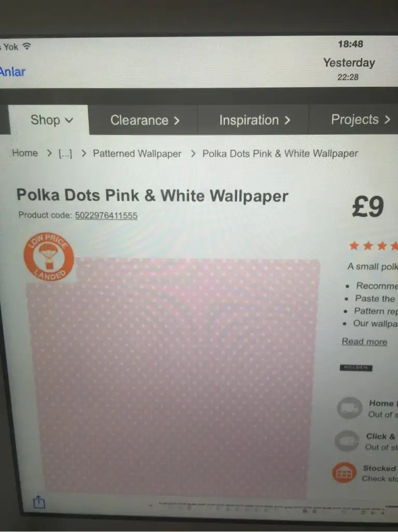
Task: Tap the Wi-Fi status icon
Action: pos(26,46)
